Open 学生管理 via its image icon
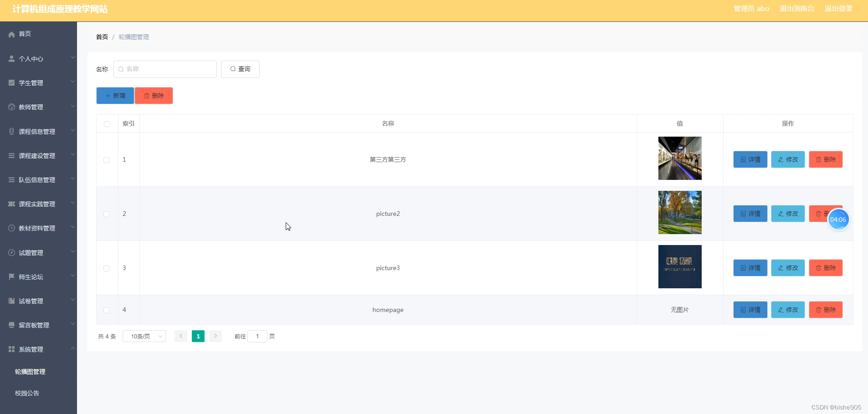Screen dimensions: 868x414 tap(10, 82)
